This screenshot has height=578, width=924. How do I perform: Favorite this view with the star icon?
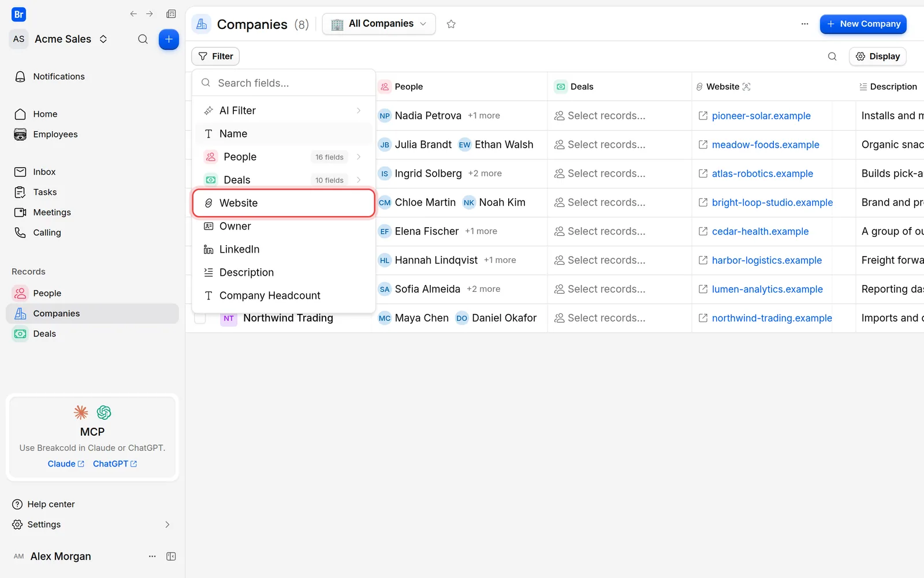pos(451,24)
